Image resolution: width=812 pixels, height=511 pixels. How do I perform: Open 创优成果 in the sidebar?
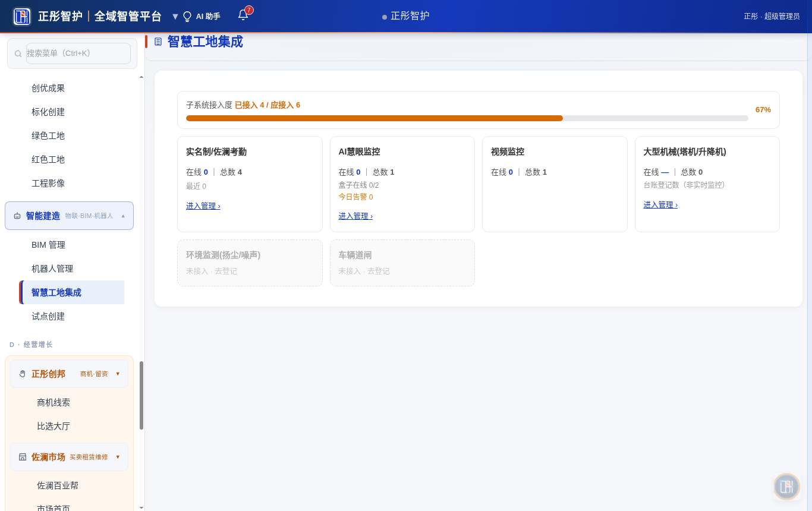click(x=48, y=88)
